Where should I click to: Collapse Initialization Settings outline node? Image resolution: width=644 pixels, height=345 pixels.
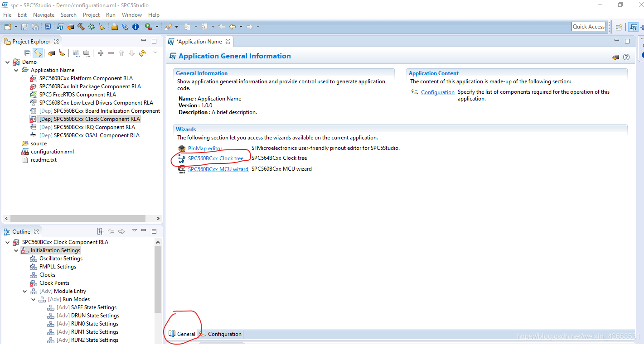[16, 250]
